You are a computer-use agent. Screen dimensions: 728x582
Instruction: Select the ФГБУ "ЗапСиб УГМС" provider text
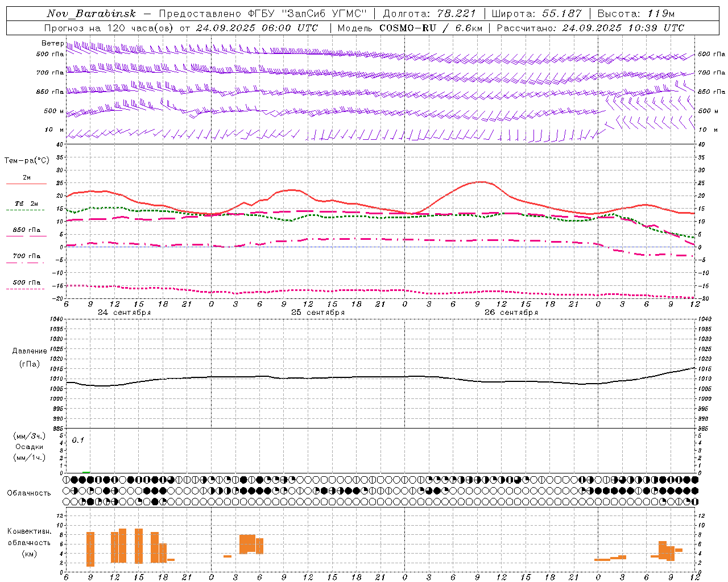coord(308,14)
